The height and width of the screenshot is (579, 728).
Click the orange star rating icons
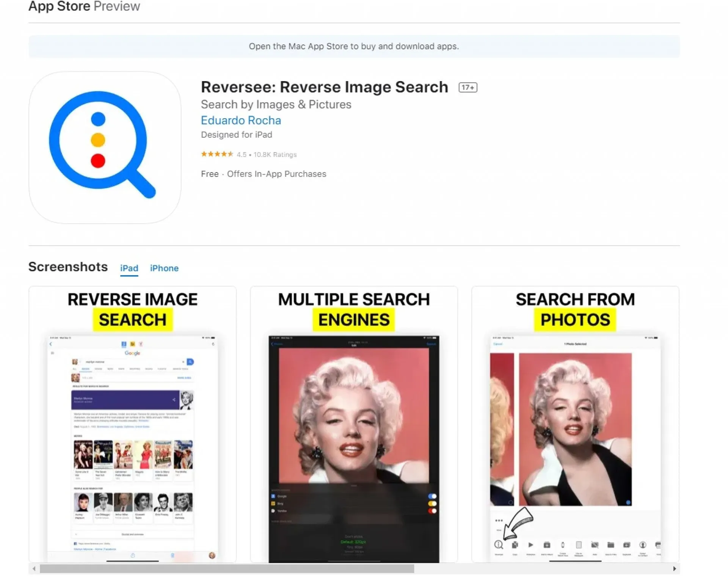217,154
